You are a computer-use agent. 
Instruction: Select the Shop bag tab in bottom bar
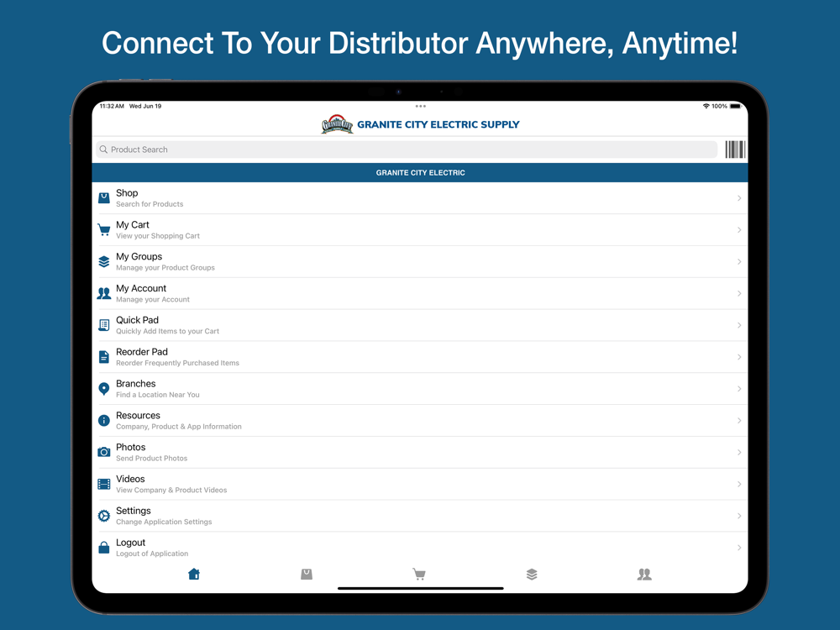click(x=307, y=575)
